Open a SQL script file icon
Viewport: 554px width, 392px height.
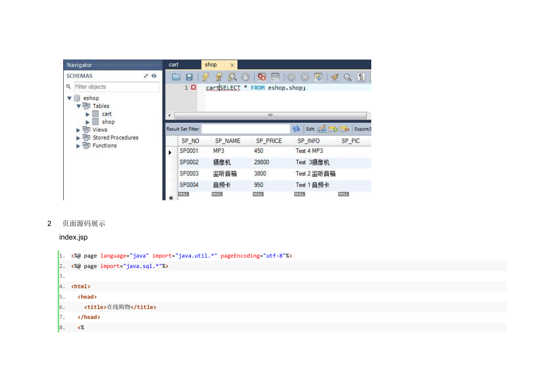[176, 77]
